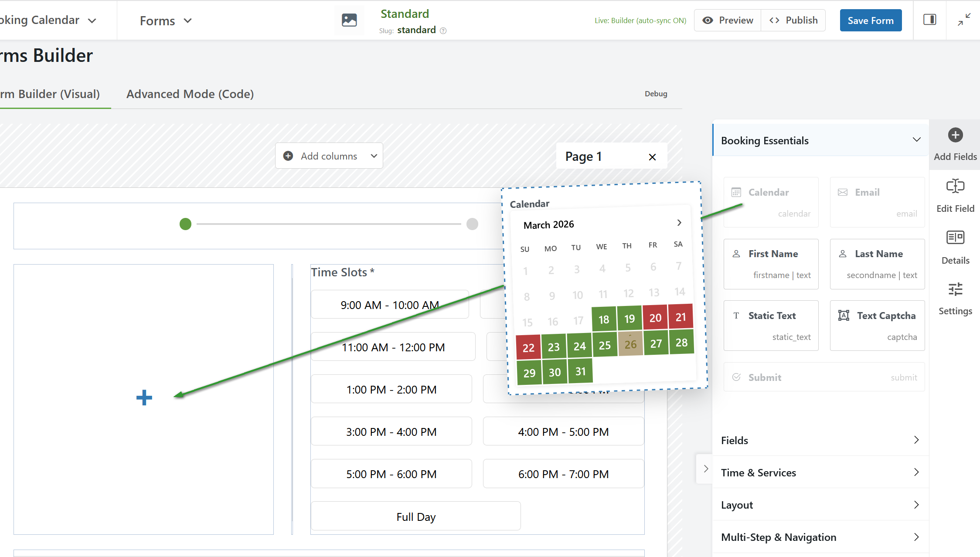The width and height of the screenshot is (980, 557).
Task: Open the Details sidebar icon
Action: pos(955,238)
